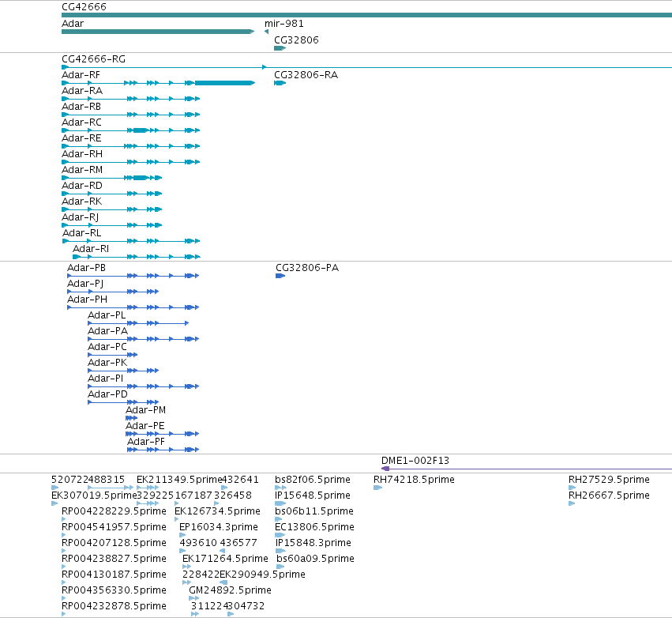Click the GM24892.5prime EST label
Viewport: 672px width, 618px height.
(230, 590)
